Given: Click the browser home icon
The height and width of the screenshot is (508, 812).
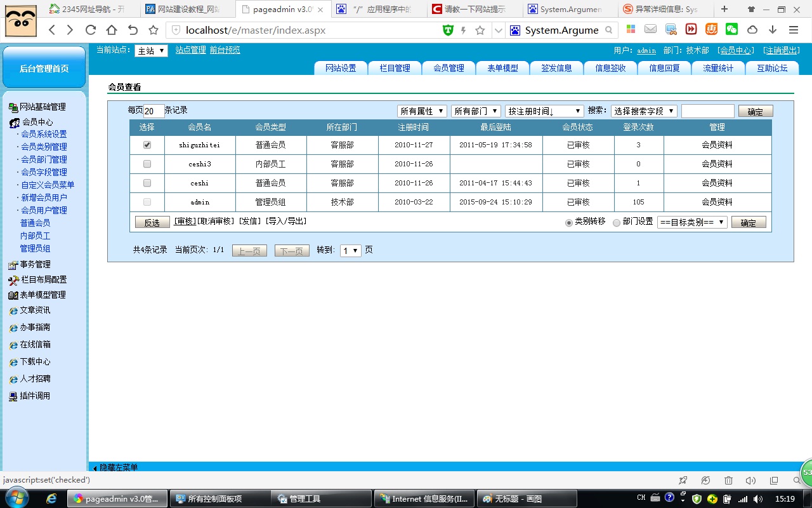Looking at the screenshot, I should (112, 30).
